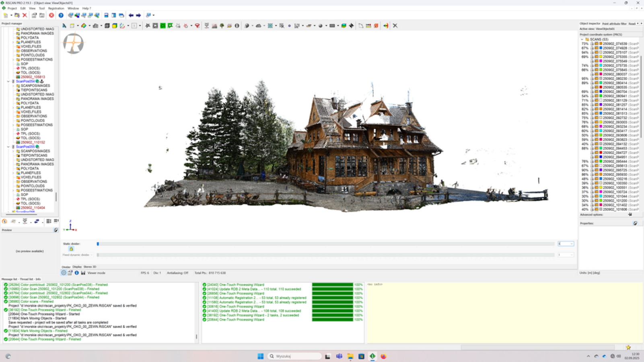Click the yellow cube icon in viewer toolbar
This screenshot has width=644, height=362.
[115, 26]
